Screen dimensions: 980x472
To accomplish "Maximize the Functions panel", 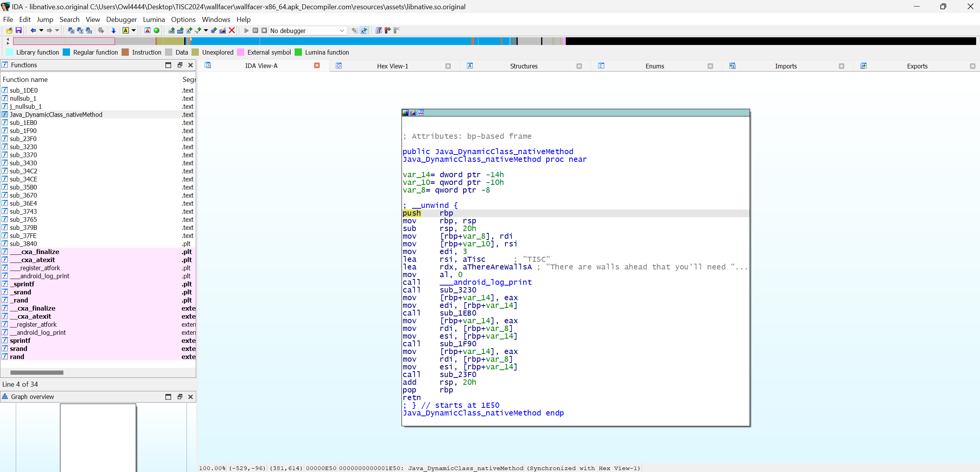I will point(168,65).
